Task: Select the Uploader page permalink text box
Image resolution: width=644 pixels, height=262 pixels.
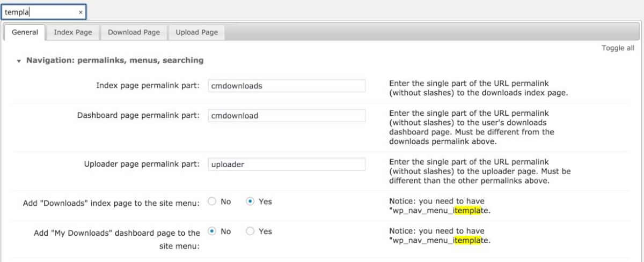Action: point(286,164)
